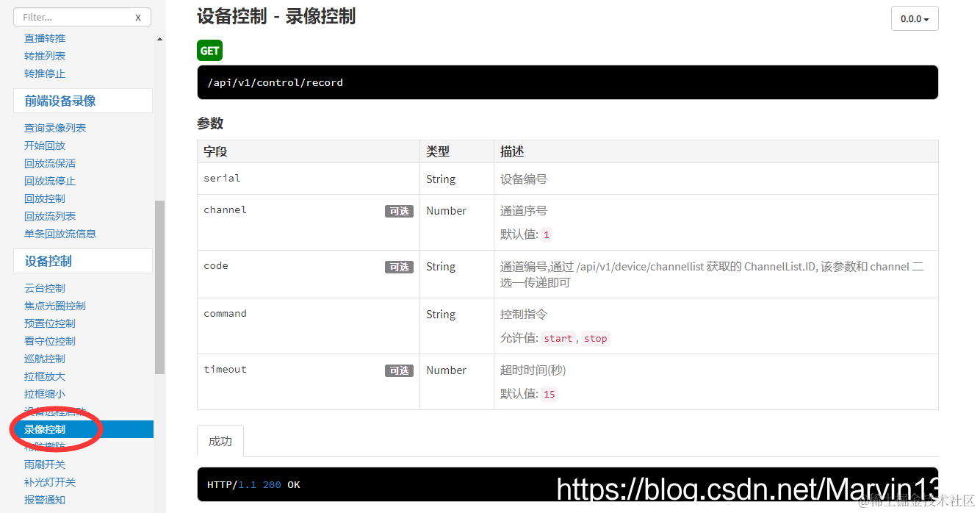
Task: Click the /api/v1/control/record endpoint text
Action: tap(275, 82)
